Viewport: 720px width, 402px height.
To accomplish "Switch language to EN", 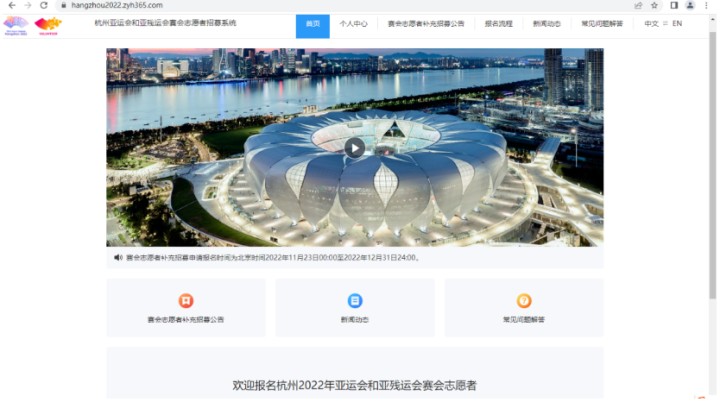I will (677, 23).
